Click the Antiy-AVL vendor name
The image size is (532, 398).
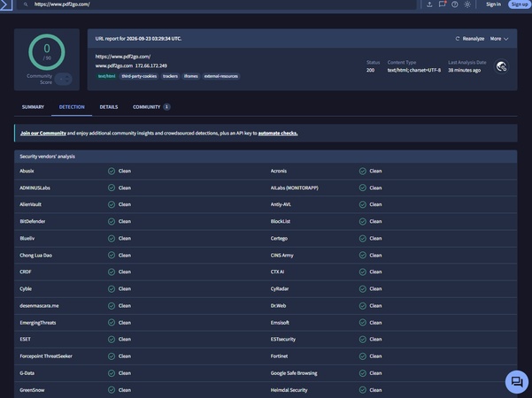coord(281,204)
